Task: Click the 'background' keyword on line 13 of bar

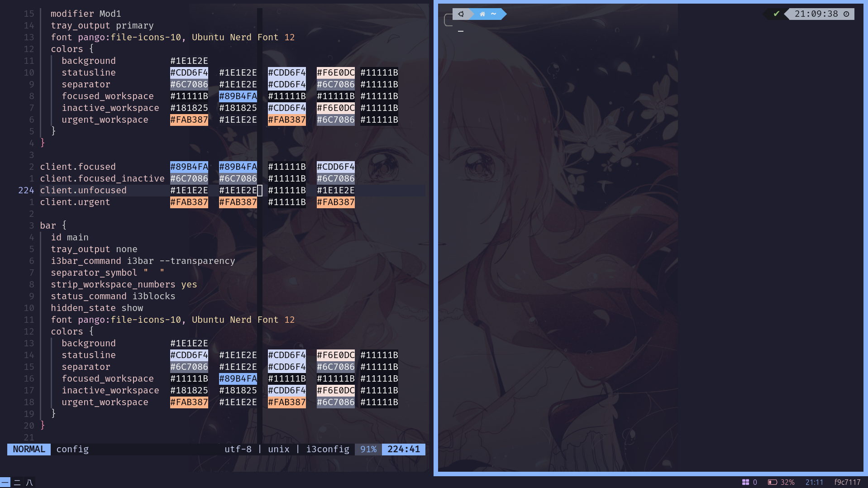Action: (x=89, y=343)
